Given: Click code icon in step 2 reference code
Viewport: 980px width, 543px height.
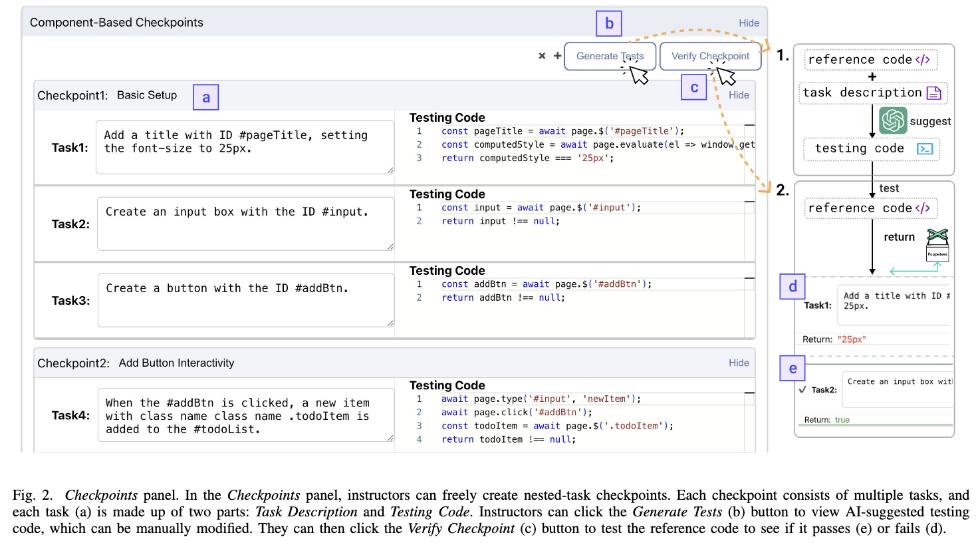Looking at the screenshot, I should click(x=922, y=208).
